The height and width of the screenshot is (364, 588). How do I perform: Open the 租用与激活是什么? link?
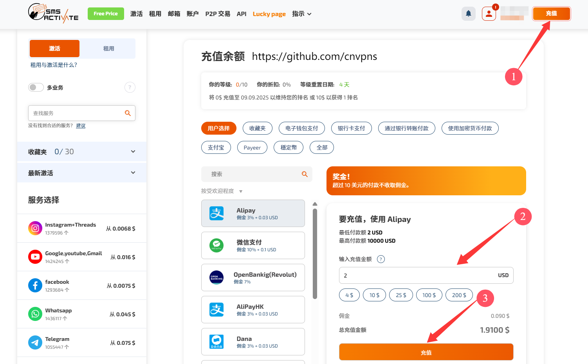[54, 65]
